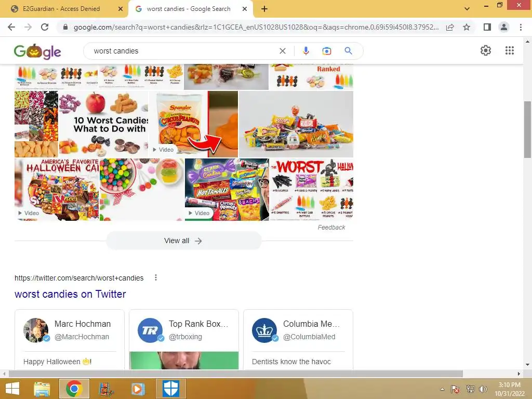Open the worst candies on Twitter link
532x399 pixels.
[x=70, y=294]
